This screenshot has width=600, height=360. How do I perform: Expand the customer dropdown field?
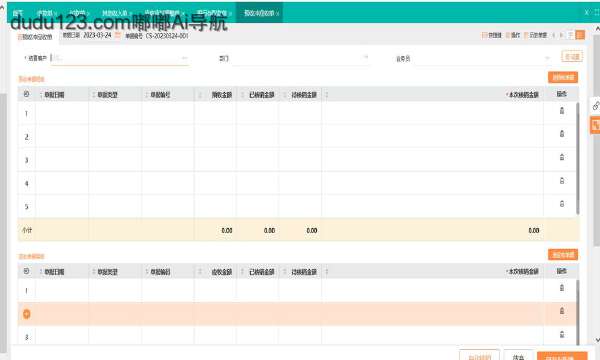point(184,58)
